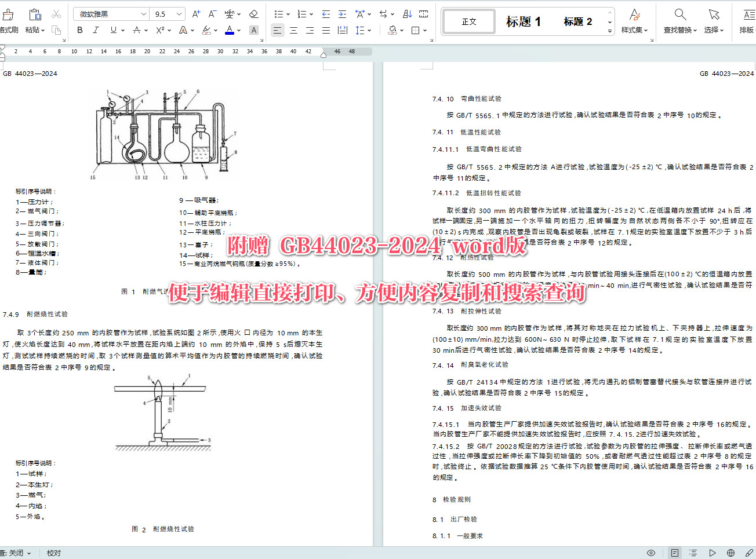Click the scissors Cut icon
756x559 pixels.
click(56, 14)
